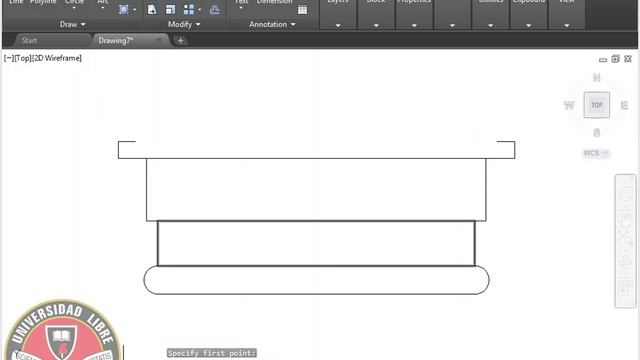Open the WCS coordinate system dropdown
The width and height of the screenshot is (640, 360).
[596, 153]
